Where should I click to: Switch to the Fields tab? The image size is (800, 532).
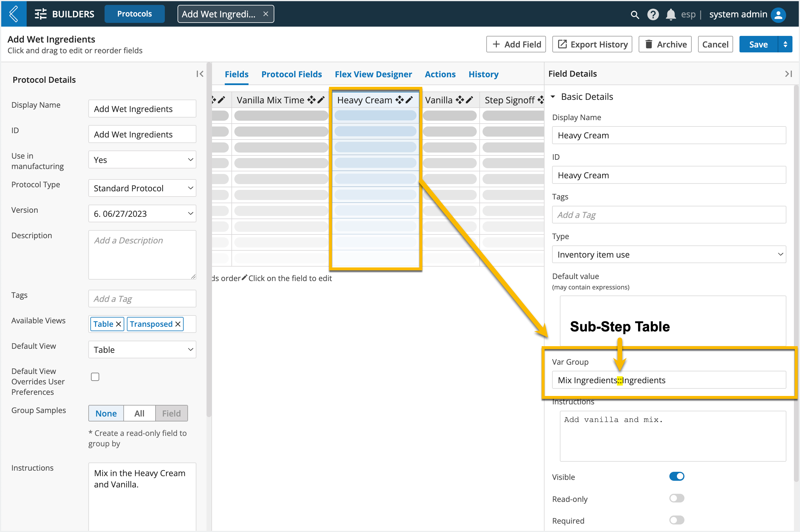[x=237, y=74]
